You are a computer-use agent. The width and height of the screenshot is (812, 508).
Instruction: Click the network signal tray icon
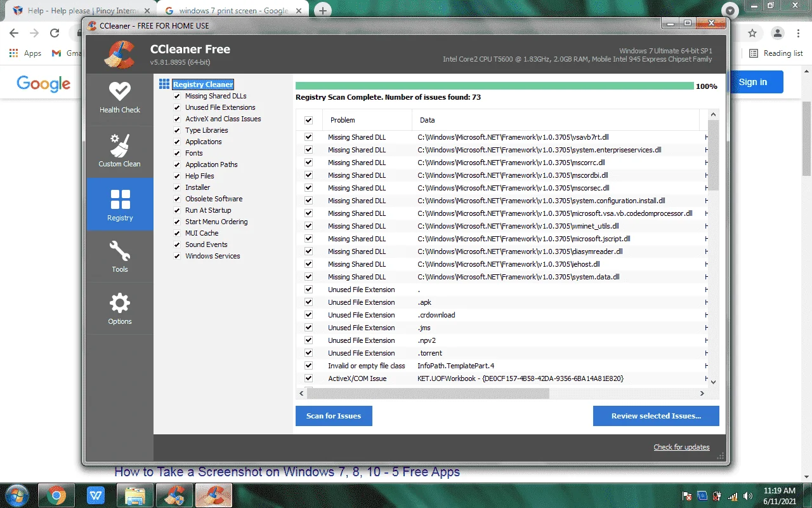733,496
